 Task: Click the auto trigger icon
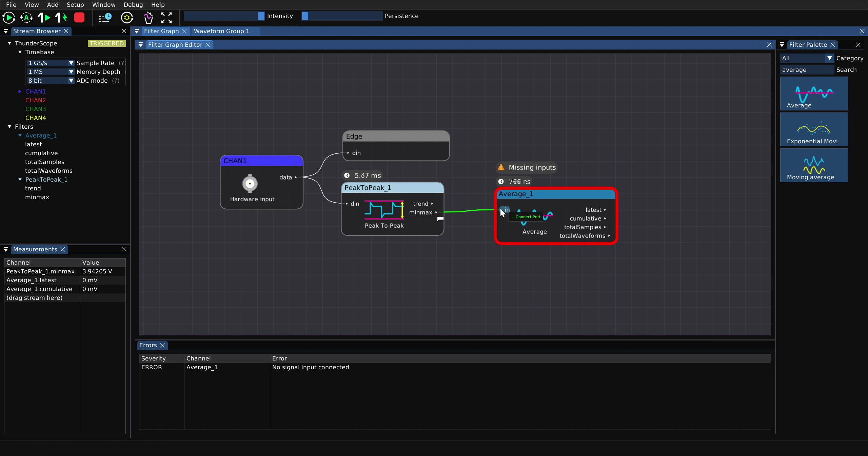tap(26, 17)
